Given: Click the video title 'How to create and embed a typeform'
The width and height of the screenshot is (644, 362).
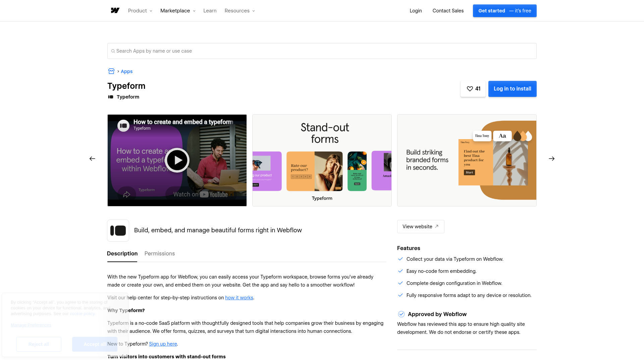Looking at the screenshot, I should click(x=183, y=122).
